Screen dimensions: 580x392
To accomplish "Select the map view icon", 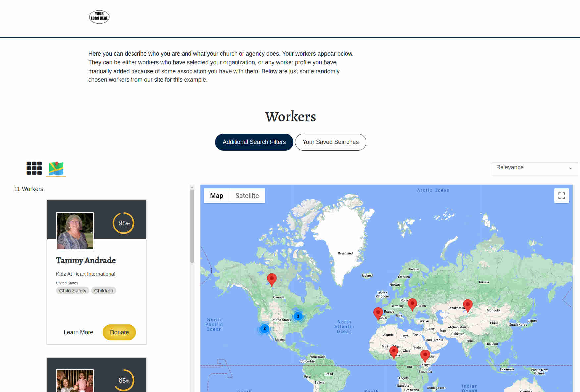I will tap(56, 169).
